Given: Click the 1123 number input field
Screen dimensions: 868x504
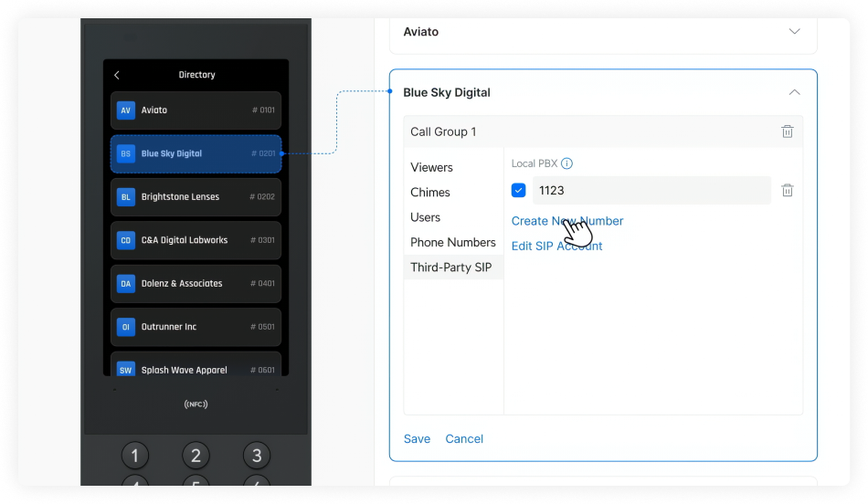Looking at the screenshot, I should pyautogui.click(x=651, y=191).
